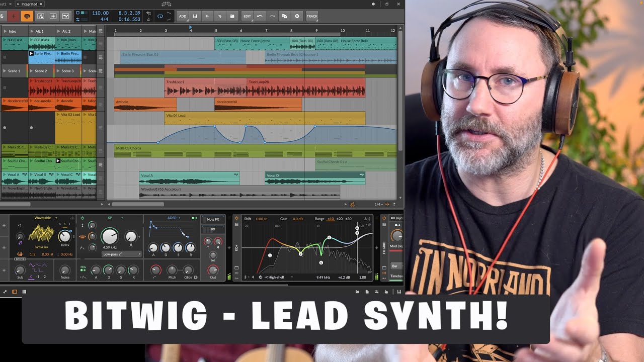Open the FX section under Note FX
The height and width of the screenshot is (362, 644).
coord(213,229)
